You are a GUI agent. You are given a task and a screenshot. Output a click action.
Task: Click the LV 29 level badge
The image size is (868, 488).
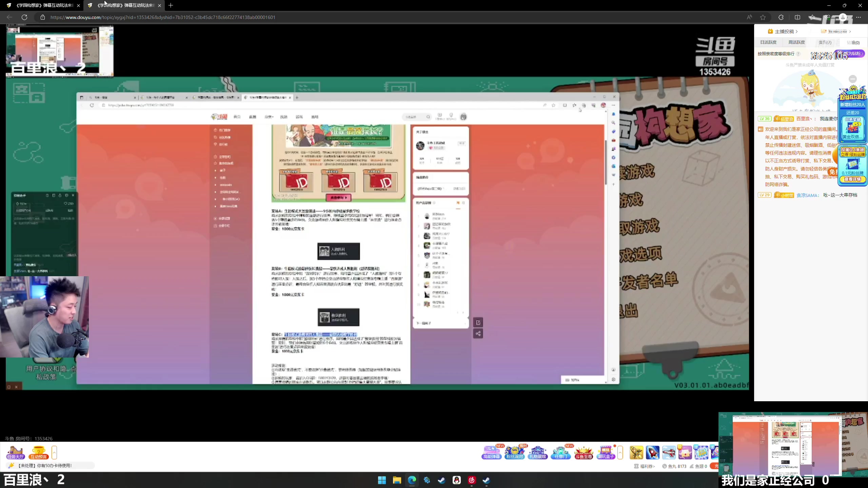pos(764,195)
